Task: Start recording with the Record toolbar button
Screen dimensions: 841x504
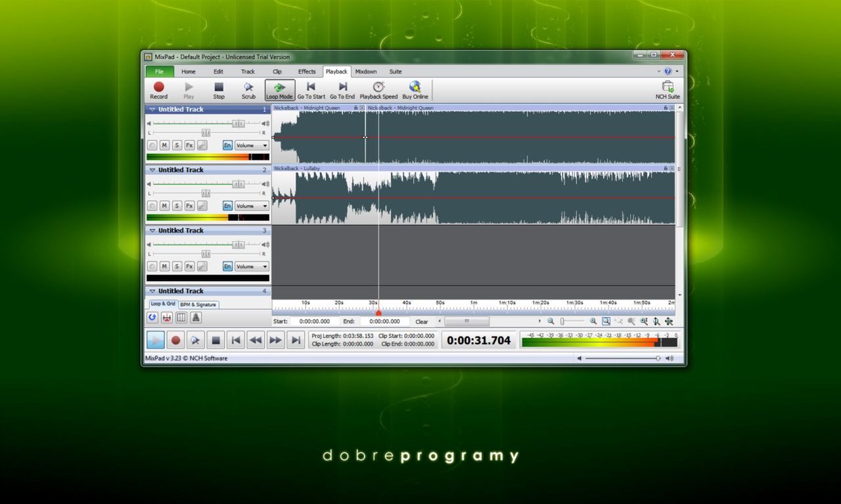Action: [159, 90]
